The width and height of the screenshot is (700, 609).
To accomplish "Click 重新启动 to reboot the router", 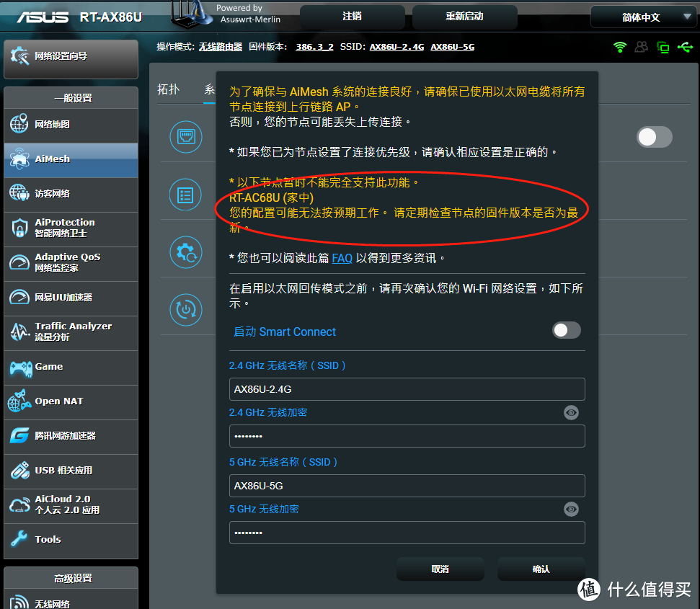I will click(x=464, y=16).
